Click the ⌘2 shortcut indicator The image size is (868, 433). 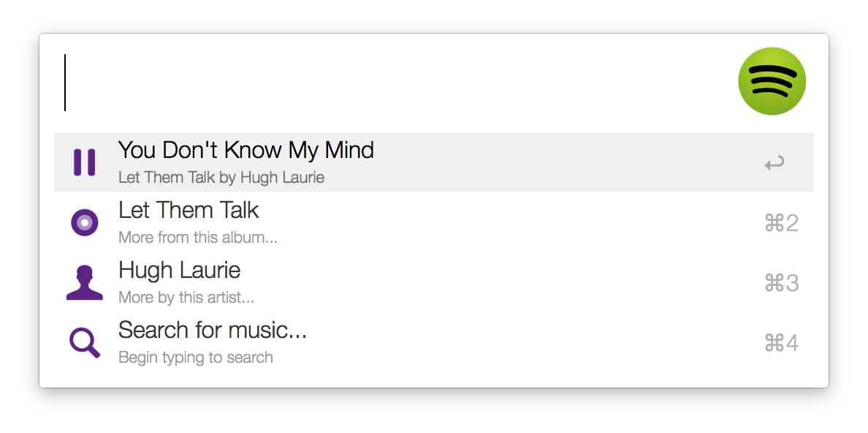pos(781,223)
